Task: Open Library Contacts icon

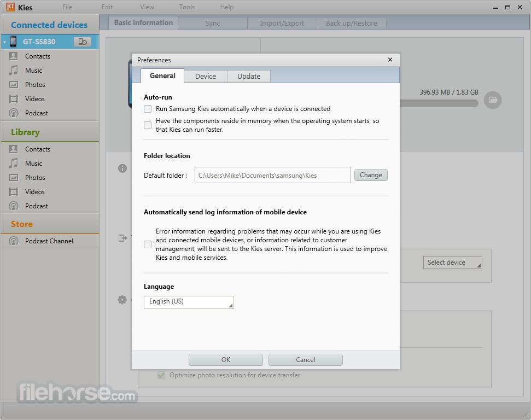Action: tap(14, 149)
